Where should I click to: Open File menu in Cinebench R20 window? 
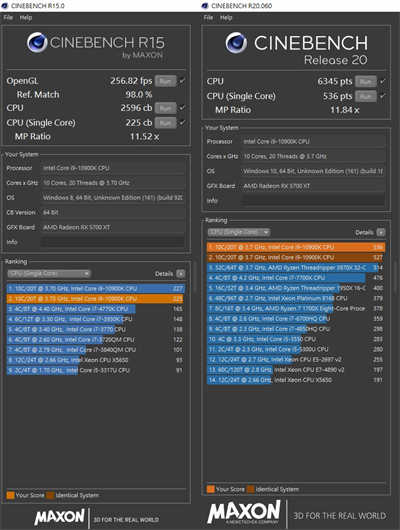(208, 18)
